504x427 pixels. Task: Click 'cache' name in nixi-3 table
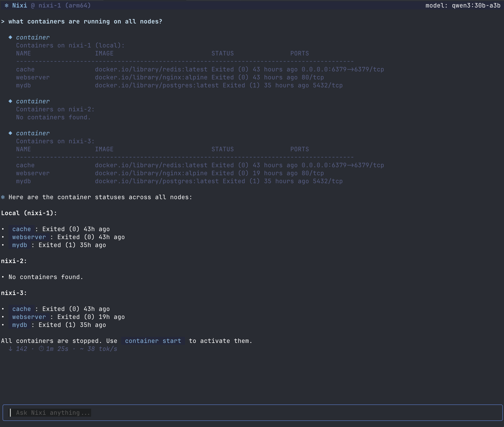25,165
